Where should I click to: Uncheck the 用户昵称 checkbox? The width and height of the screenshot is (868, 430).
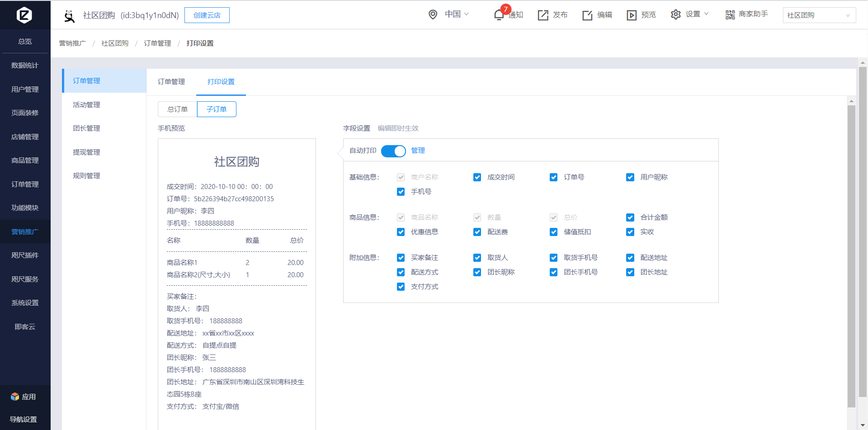click(x=630, y=177)
